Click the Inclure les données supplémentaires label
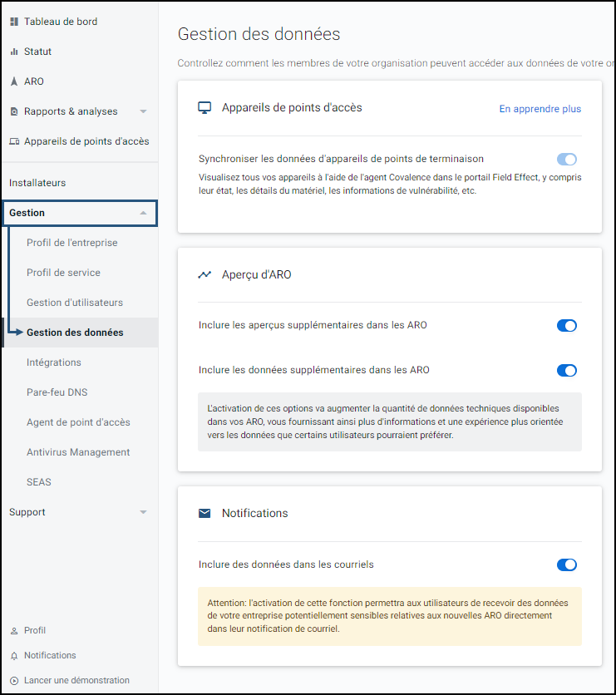 tap(313, 370)
